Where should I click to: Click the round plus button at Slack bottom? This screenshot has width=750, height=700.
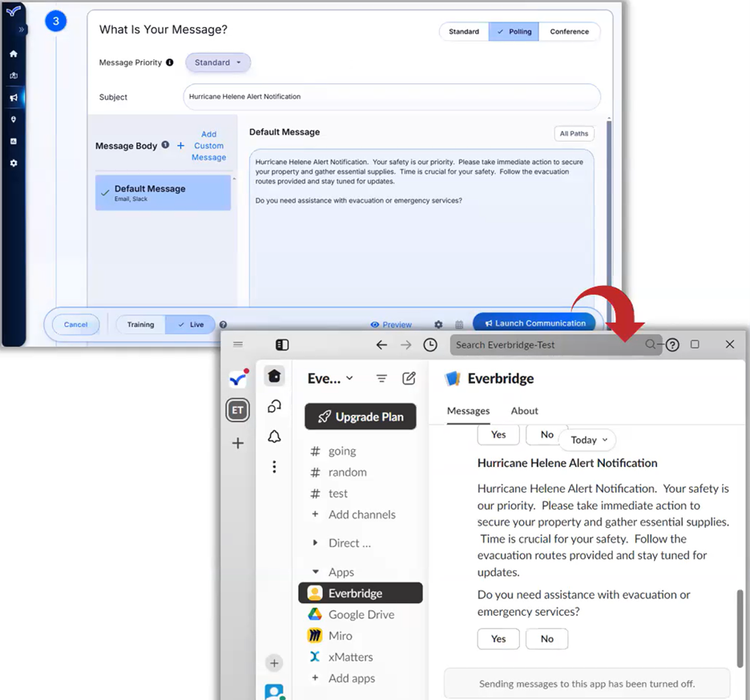[x=274, y=663]
